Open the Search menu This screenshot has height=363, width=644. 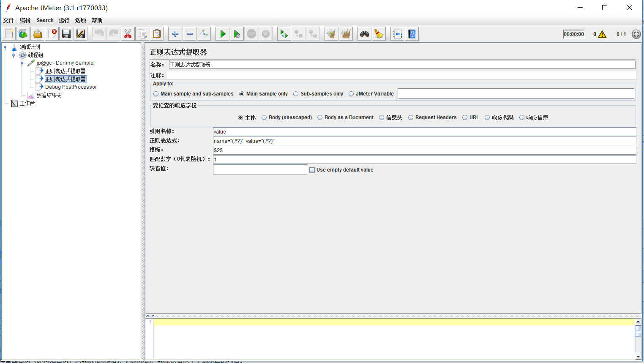(x=45, y=20)
